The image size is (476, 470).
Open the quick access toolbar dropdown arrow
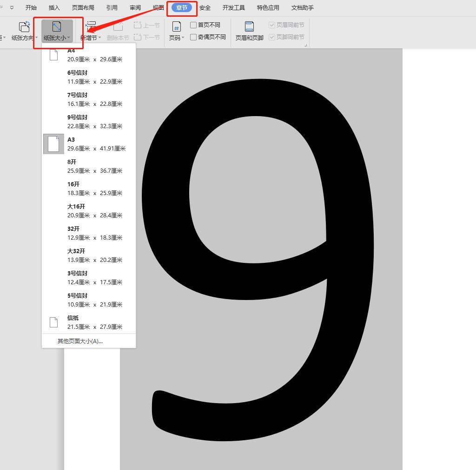coord(12,7)
